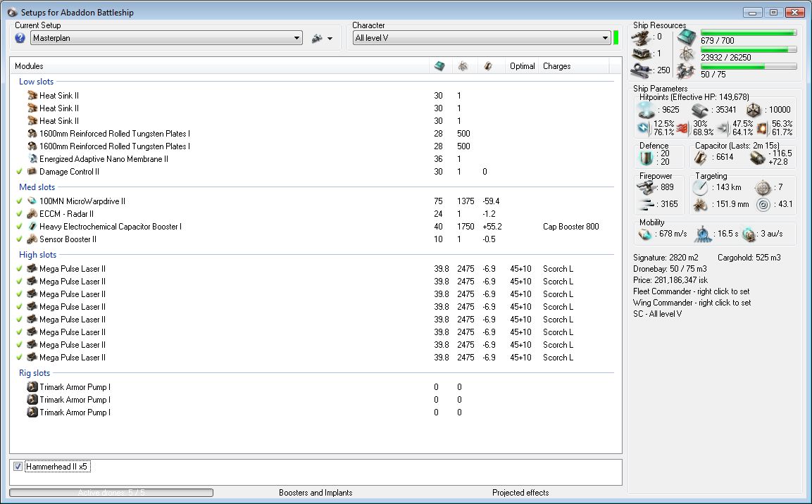This screenshot has width=812, height=504.
Task: Click the drone bandwidth resource icon
Action: tap(687, 71)
